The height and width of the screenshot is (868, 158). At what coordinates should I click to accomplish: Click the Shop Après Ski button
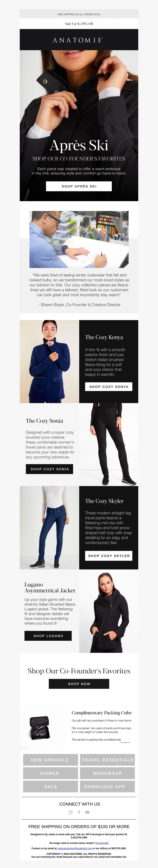pyautogui.click(x=79, y=186)
